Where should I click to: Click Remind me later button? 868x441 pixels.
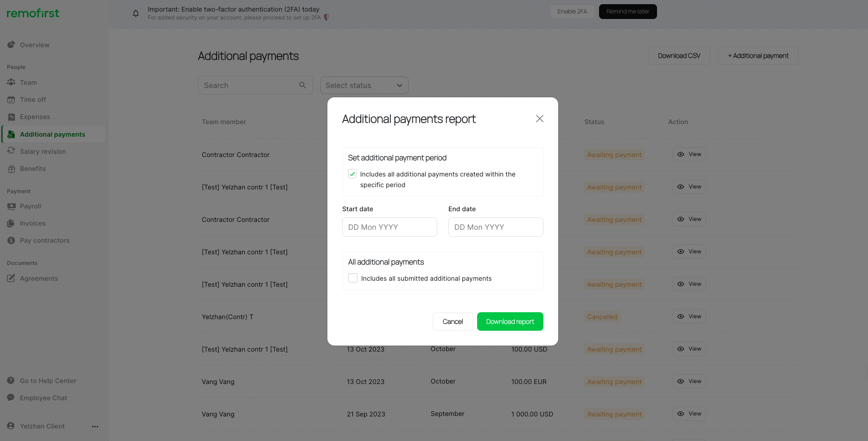[628, 12]
